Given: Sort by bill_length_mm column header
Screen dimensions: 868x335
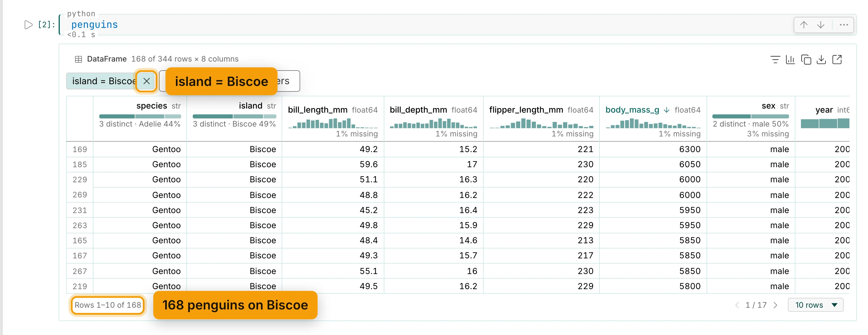Looking at the screenshot, I should (317, 110).
